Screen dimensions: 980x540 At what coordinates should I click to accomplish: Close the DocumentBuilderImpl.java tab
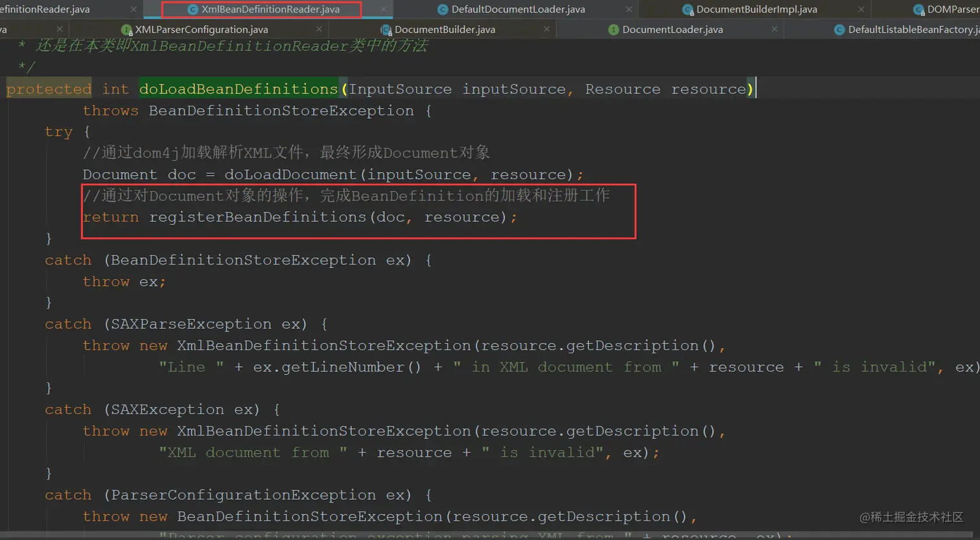861,10
